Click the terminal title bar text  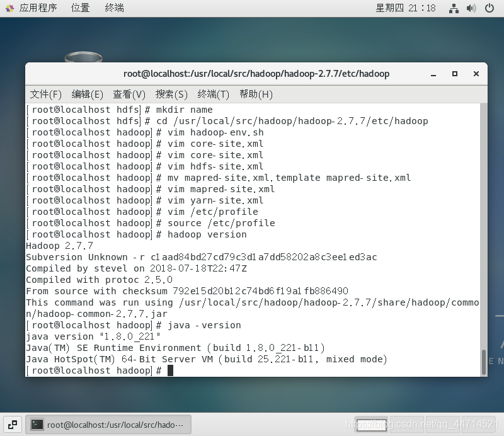(x=256, y=74)
